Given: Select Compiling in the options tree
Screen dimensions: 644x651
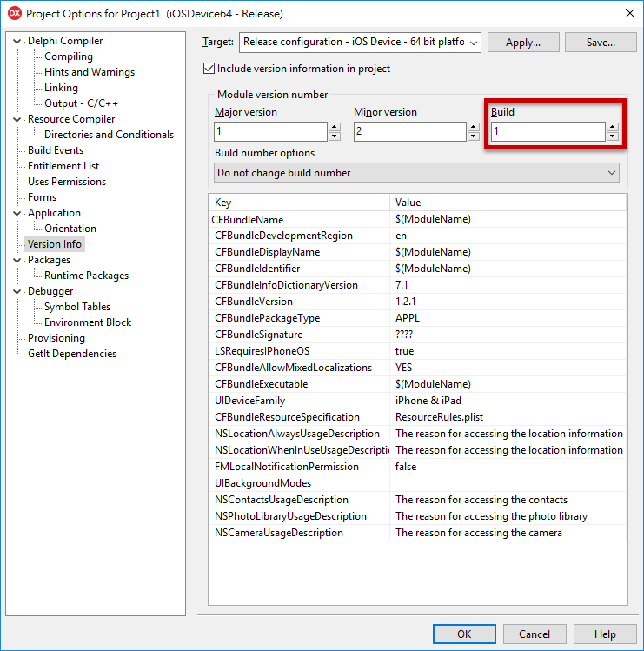Looking at the screenshot, I should [x=69, y=56].
